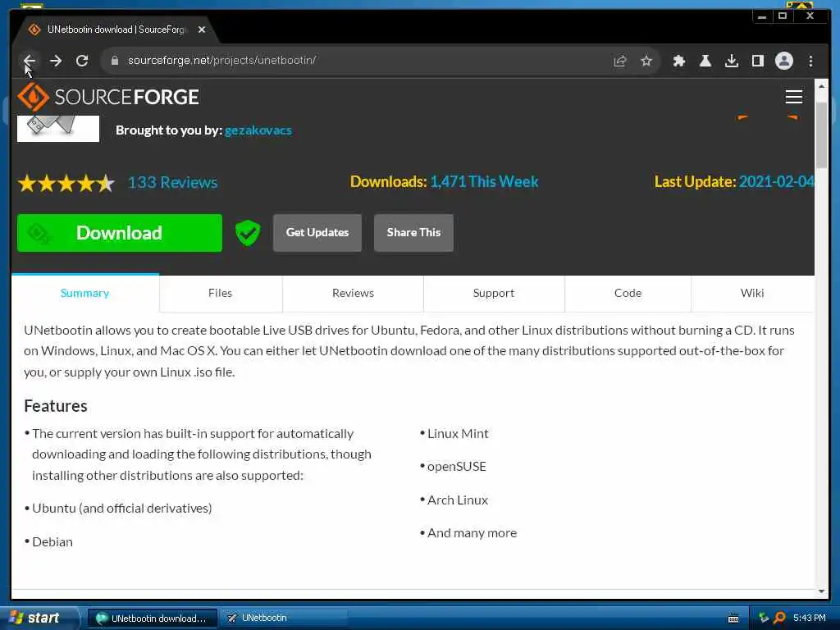
Task: Click the on-screen keyboard tray icon
Action: coord(733,619)
